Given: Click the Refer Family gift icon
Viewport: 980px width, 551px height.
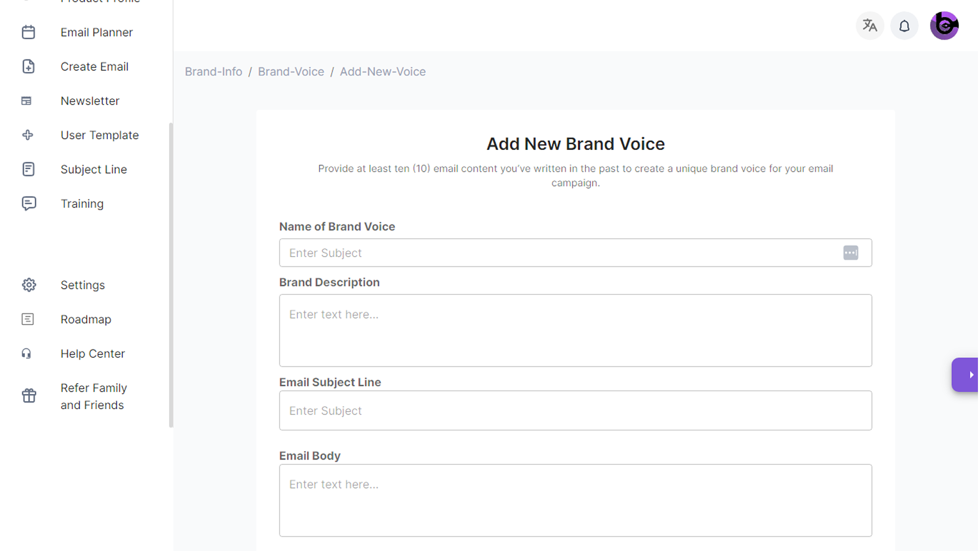Looking at the screenshot, I should (x=29, y=396).
